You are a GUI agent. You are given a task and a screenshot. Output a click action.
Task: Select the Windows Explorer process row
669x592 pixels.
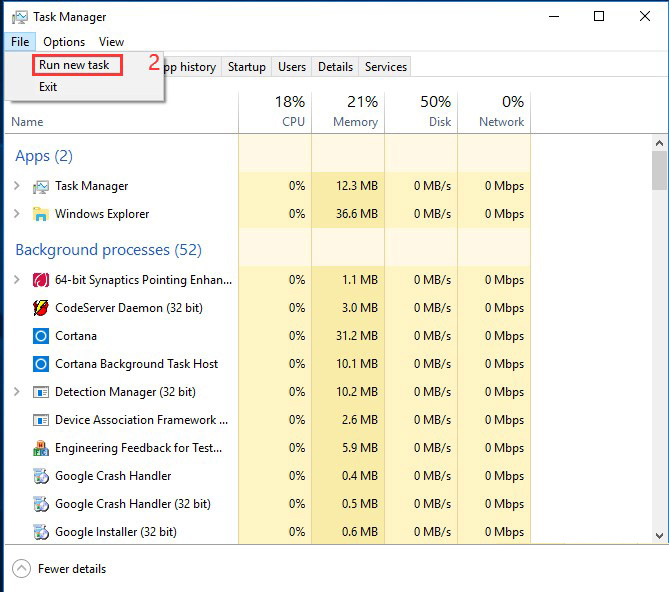[268, 214]
